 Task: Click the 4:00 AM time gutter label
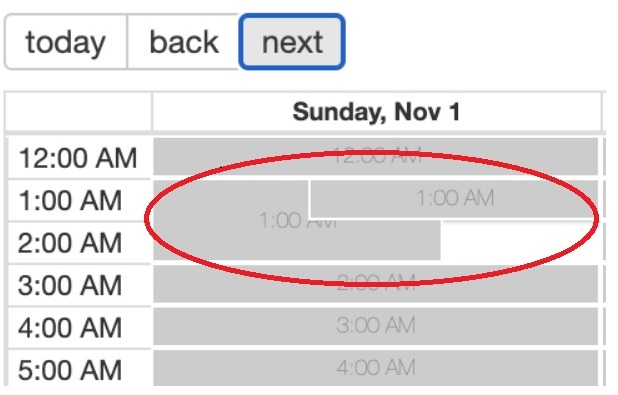[70, 328]
